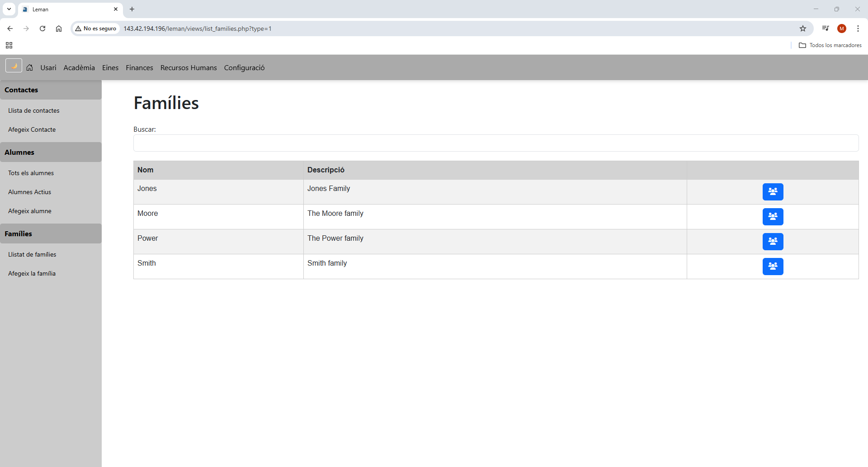
Task: Open the Acadèmia menu
Action: coord(79,67)
